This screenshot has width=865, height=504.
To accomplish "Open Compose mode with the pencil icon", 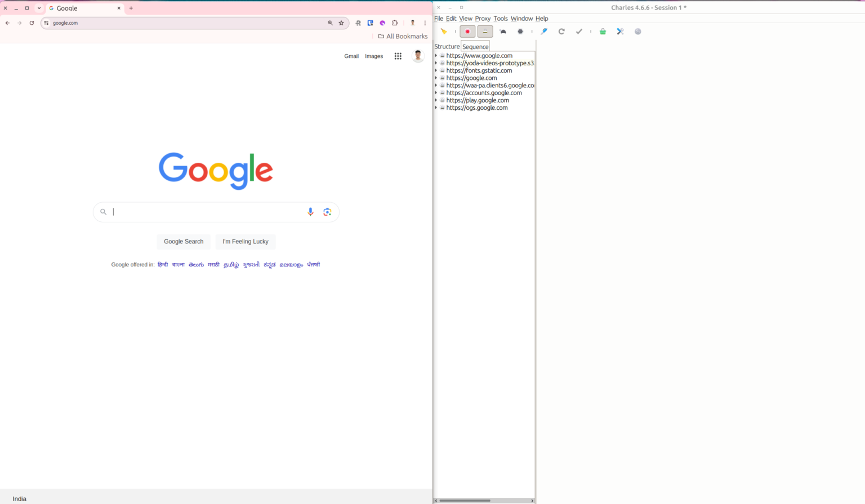I will (544, 31).
